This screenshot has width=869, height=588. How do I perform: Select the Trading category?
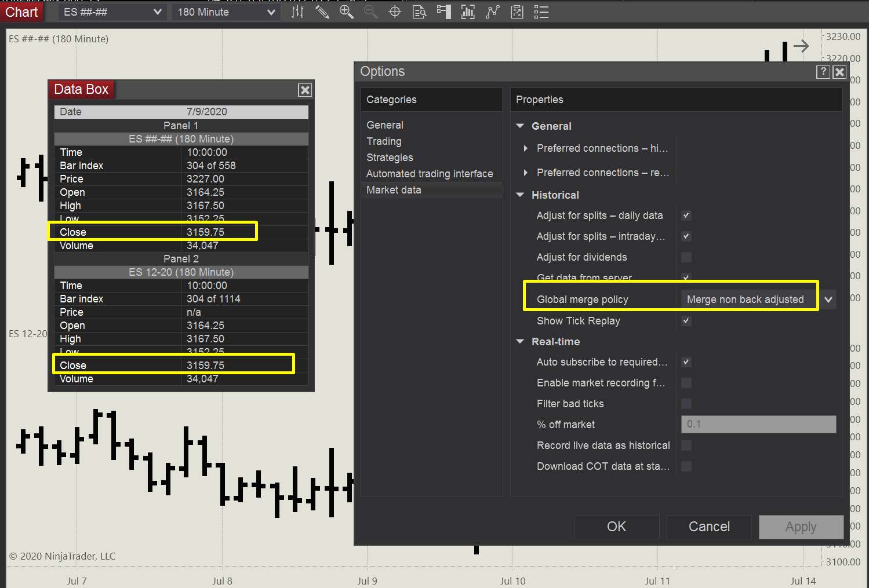click(384, 141)
